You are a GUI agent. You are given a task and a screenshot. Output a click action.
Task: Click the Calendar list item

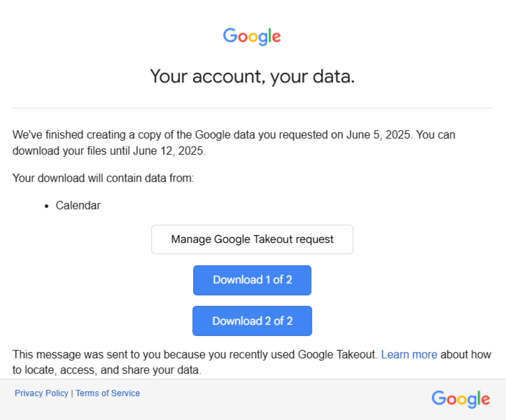pos(78,205)
